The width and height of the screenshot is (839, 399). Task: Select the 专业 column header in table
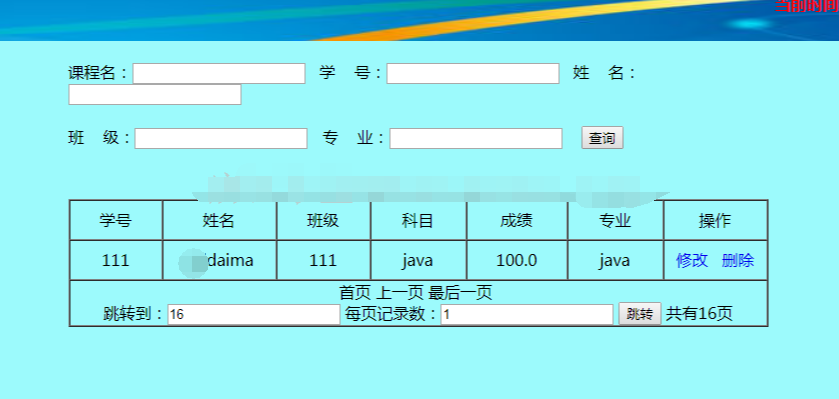click(x=615, y=220)
